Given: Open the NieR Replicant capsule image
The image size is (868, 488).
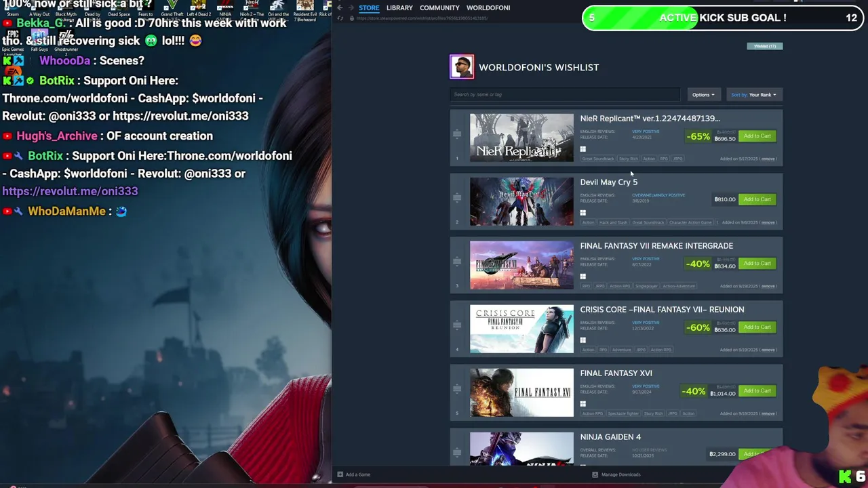Looking at the screenshot, I should (521, 138).
